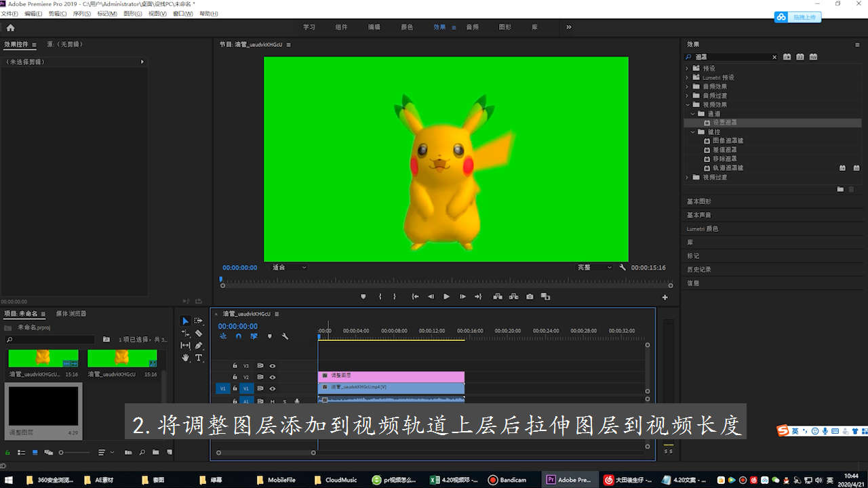Expand the 音频过渡 folder
The width and height of the screenshot is (868, 488).
tap(687, 96)
